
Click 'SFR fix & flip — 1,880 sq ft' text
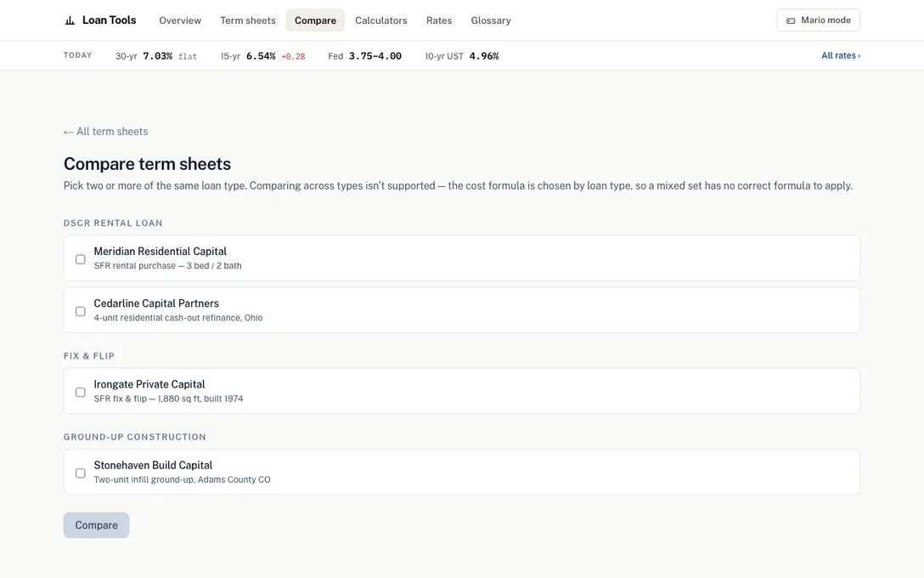(x=147, y=399)
